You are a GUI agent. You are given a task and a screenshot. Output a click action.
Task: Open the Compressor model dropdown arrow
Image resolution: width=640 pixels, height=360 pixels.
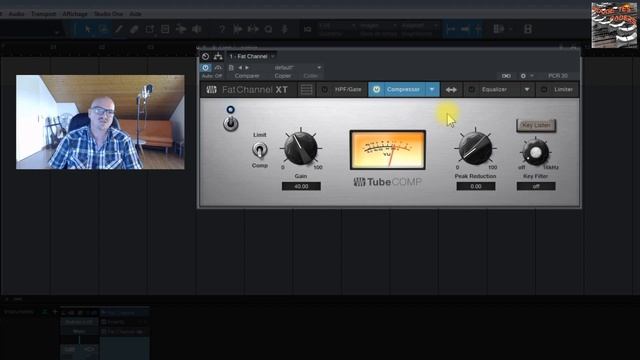pos(432,89)
